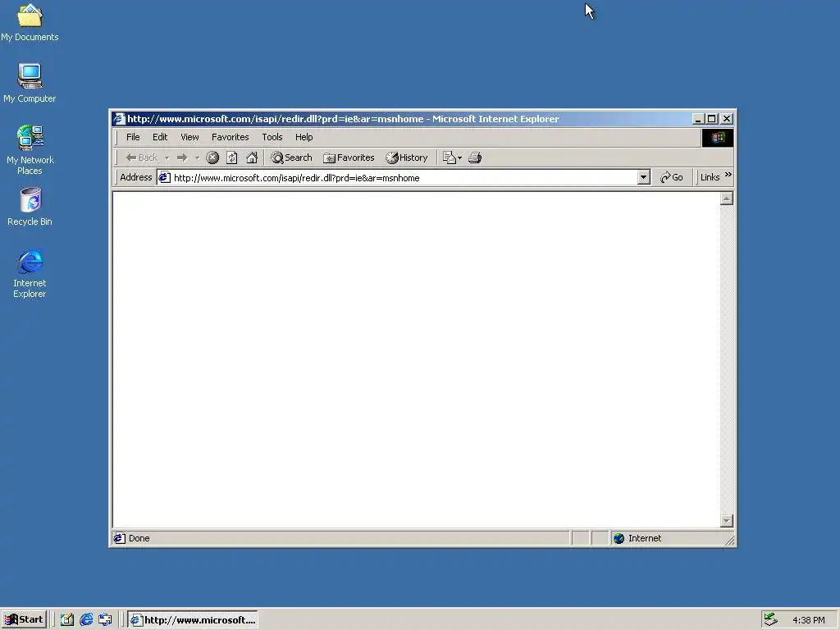Open the Favorites menu

point(231,137)
